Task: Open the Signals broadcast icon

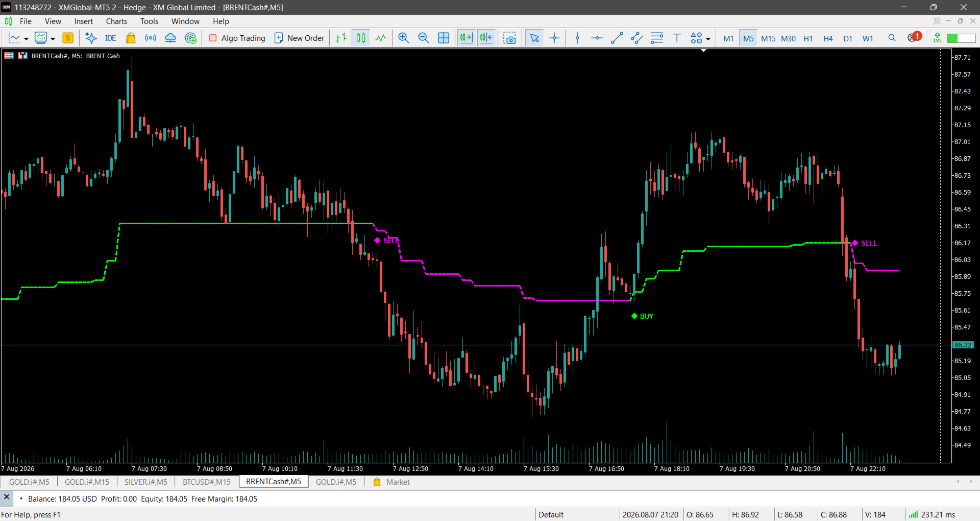Action: click(151, 38)
